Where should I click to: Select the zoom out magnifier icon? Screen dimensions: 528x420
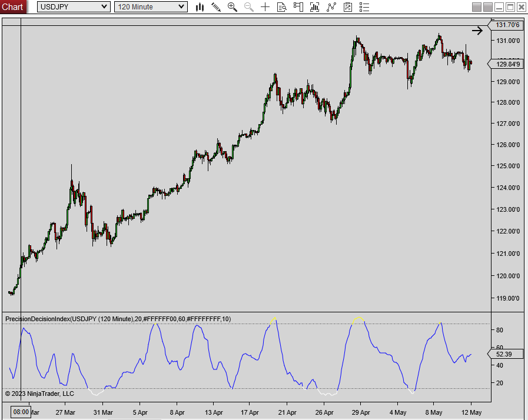pyautogui.click(x=248, y=7)
